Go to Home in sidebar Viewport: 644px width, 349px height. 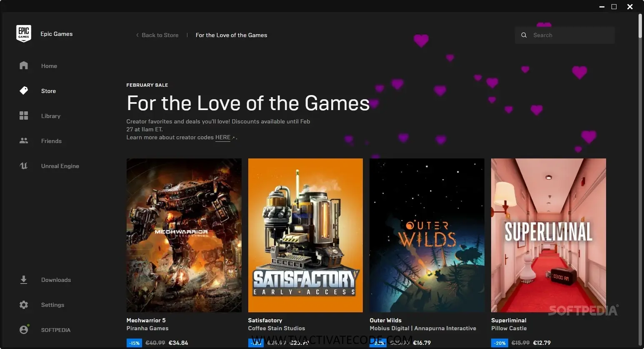click(49, 66)
